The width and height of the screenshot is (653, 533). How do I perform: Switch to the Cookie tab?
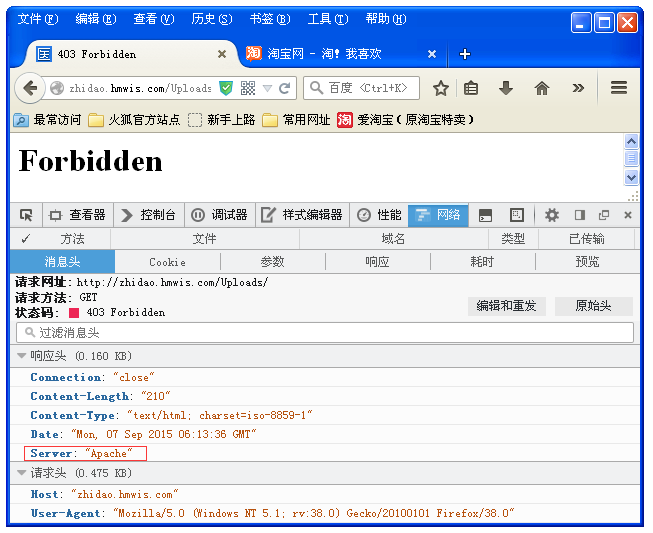pyautogui.click(x=167, y=262)
